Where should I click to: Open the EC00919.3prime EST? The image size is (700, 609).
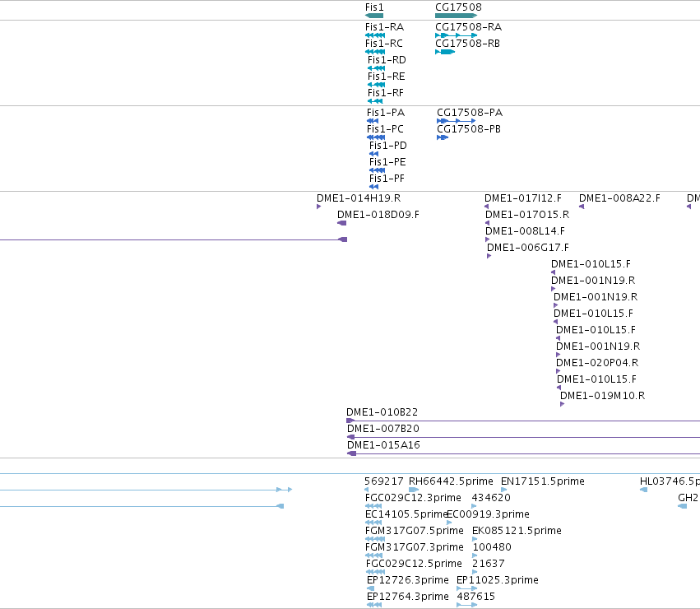point(488,514)
